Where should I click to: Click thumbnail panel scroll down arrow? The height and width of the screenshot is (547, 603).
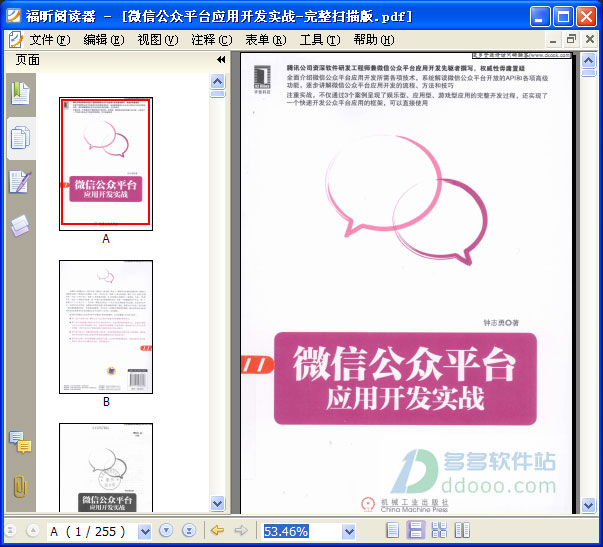(218, 503)
